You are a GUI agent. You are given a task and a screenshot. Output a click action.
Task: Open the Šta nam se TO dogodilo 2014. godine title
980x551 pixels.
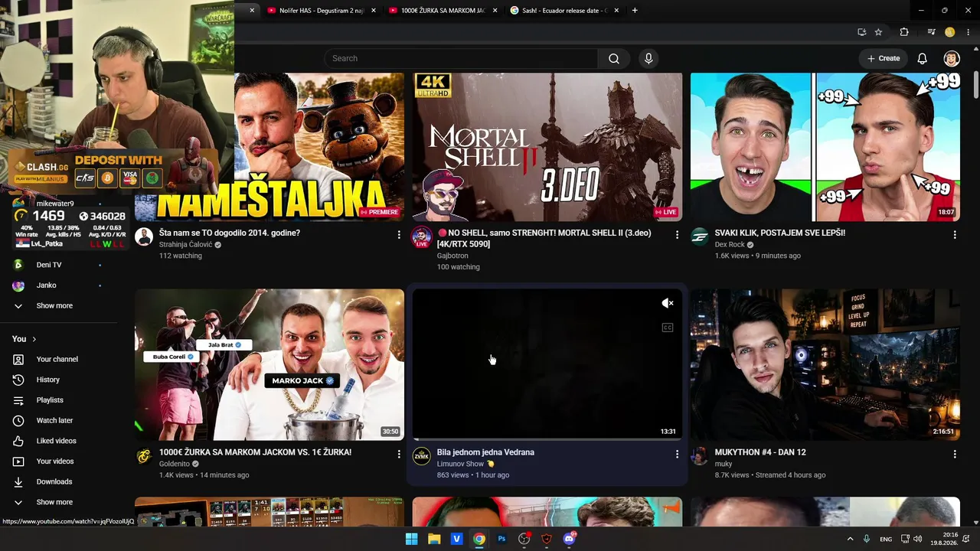(x=230, y=233)
